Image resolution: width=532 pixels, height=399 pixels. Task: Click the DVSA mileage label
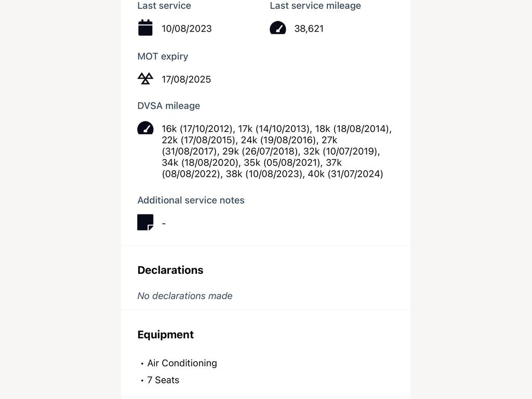[169, 106]
